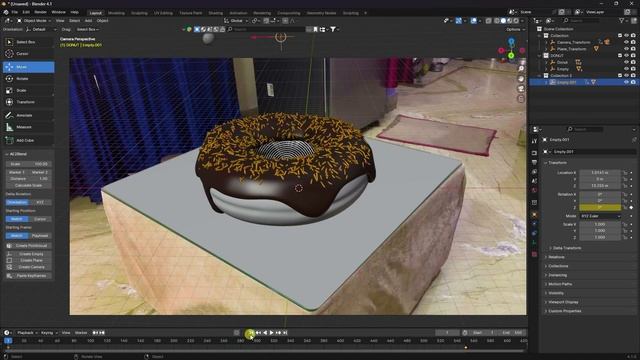Switch to the Shading workspace tab

pyautogui.click(x=216, y=13)
